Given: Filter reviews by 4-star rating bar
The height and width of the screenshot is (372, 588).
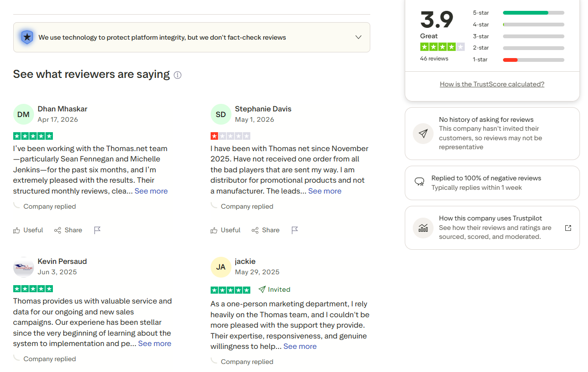Looking at the screenshot, I should click(x=534, y=25).
